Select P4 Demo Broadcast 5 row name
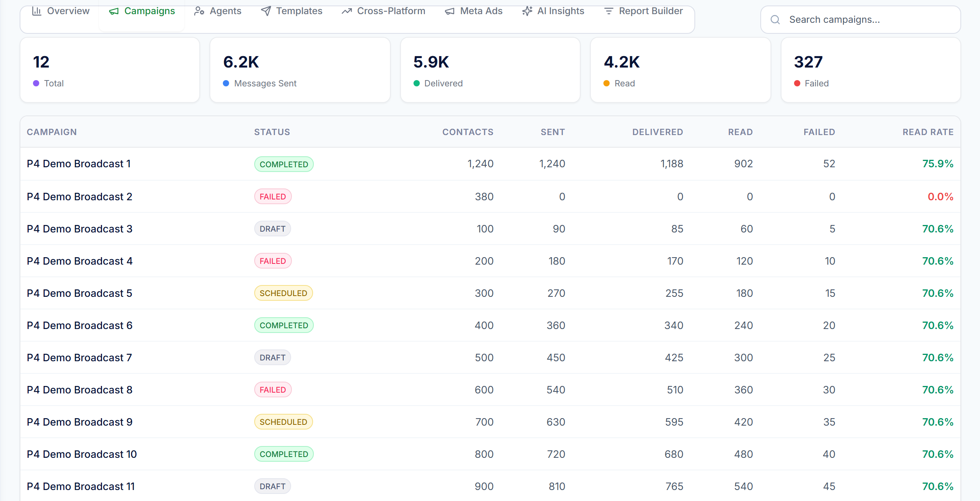The image size is (980, 501). click(80, 293)
